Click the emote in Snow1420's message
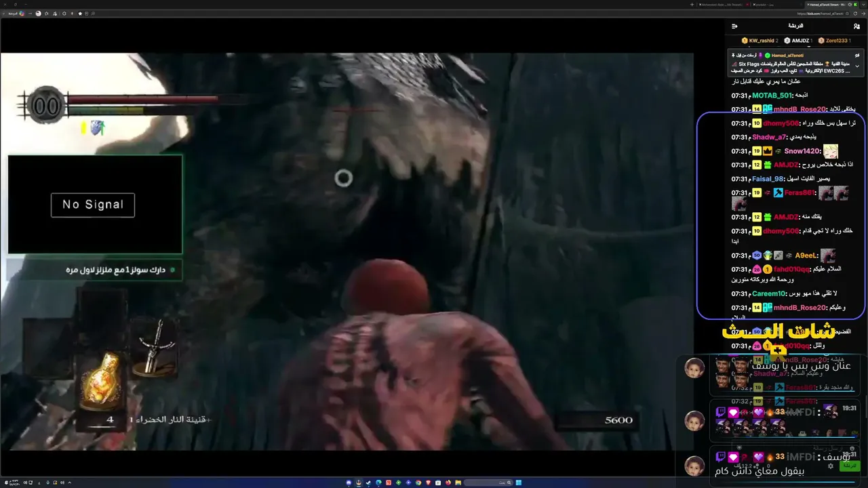Screen dimensions: 868x488 831,151
